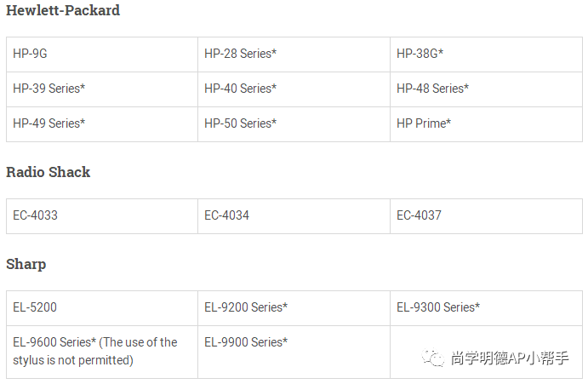Click the 尚学明德AP小帮手 watermark text
Viewport: 588px width, 384px height.
click(x=510, y=358)
